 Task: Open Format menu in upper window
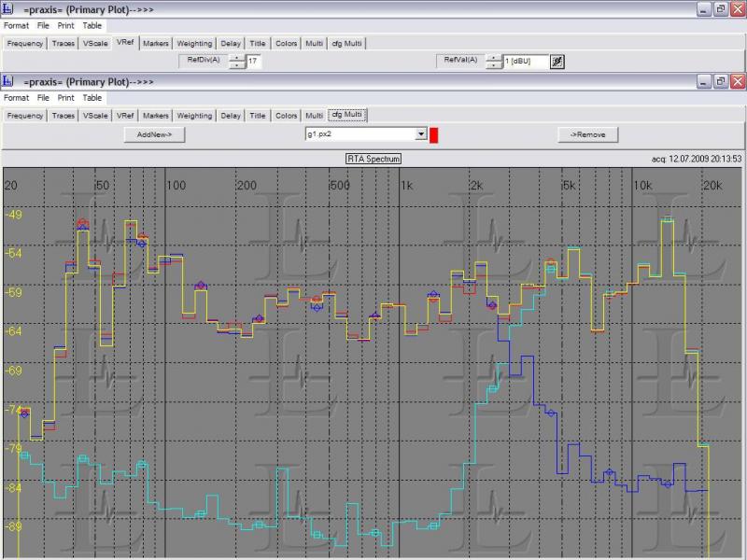(16, 26)
